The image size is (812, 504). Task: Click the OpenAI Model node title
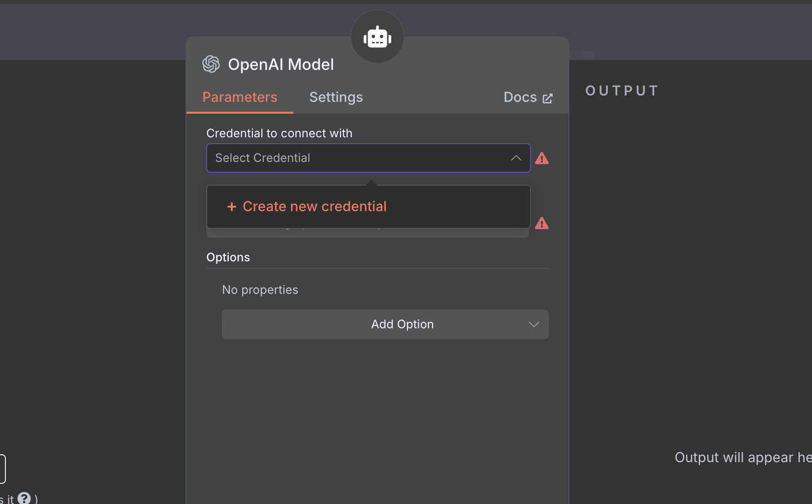point(281,64)
